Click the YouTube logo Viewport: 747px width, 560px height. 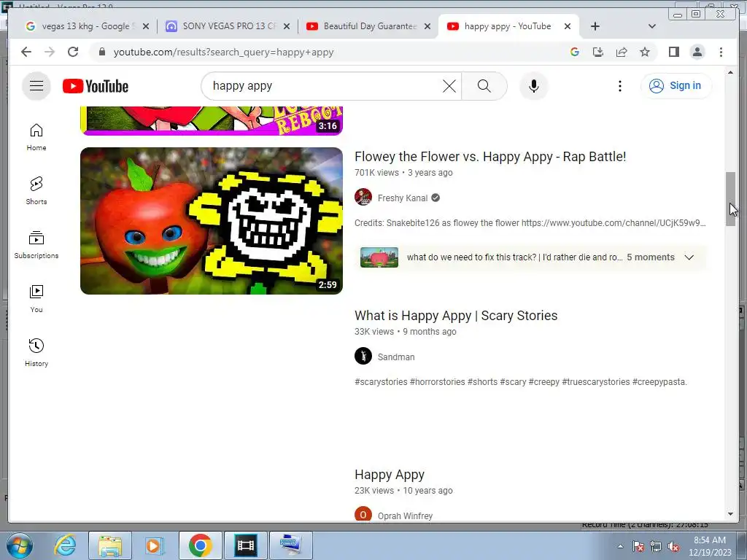click(96, 86)
